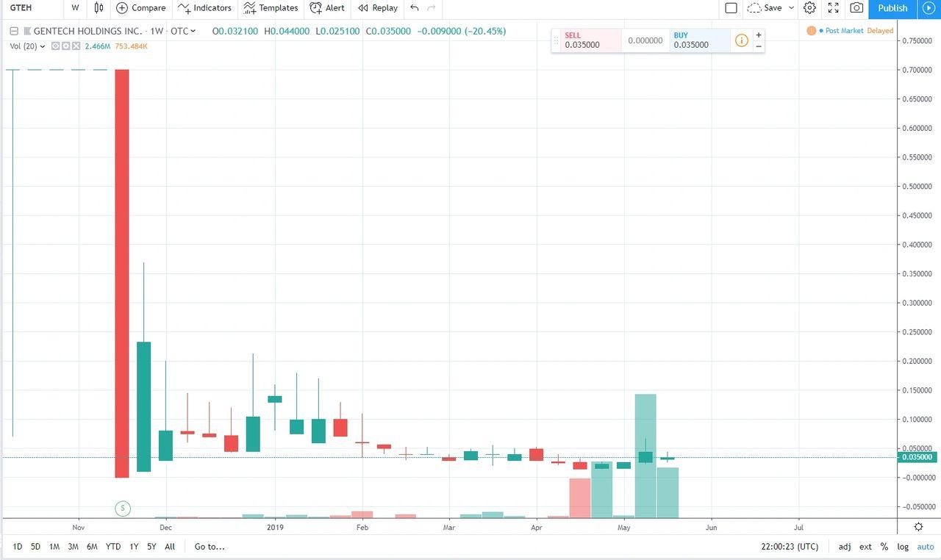Enter fullscreen mode via the expand icon
This screenshot has height=560, width=941.
[833, 8]
